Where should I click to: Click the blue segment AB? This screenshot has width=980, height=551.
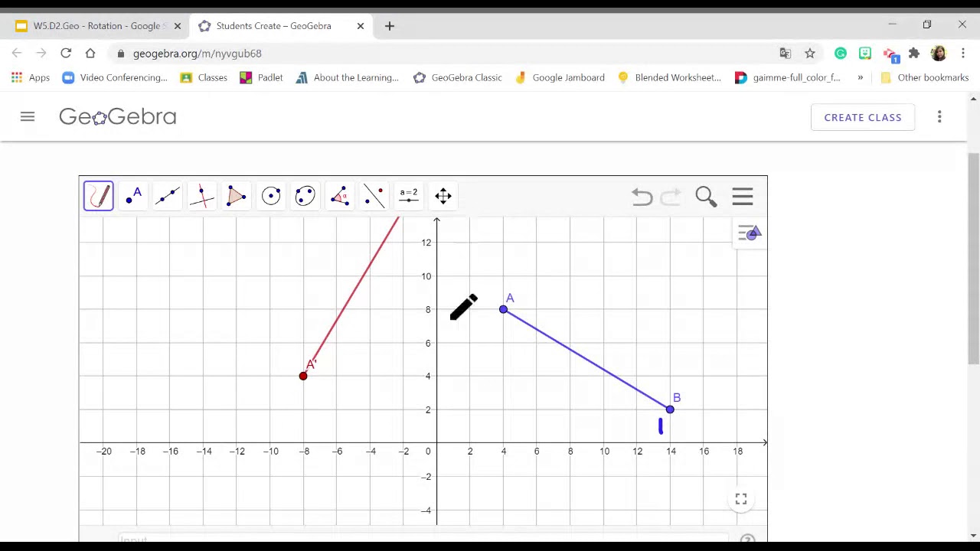coord(586,360)
